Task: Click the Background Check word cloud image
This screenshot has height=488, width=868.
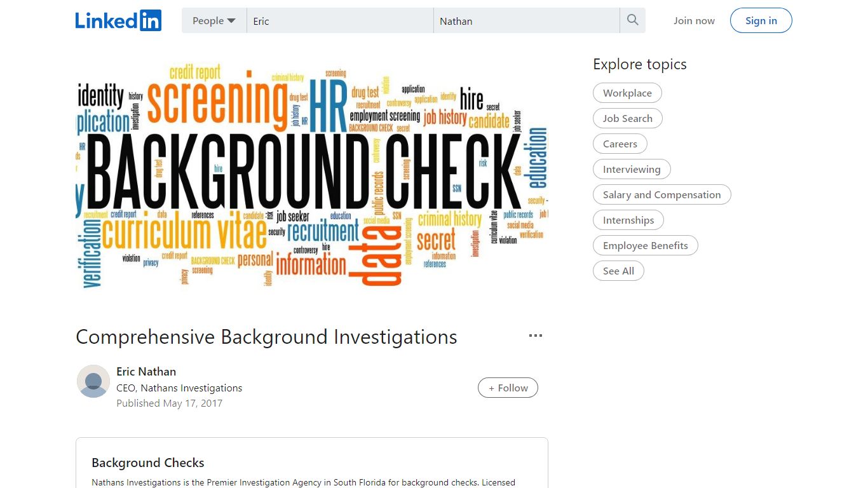Action: pyautogui.click(x=311, y=175)
